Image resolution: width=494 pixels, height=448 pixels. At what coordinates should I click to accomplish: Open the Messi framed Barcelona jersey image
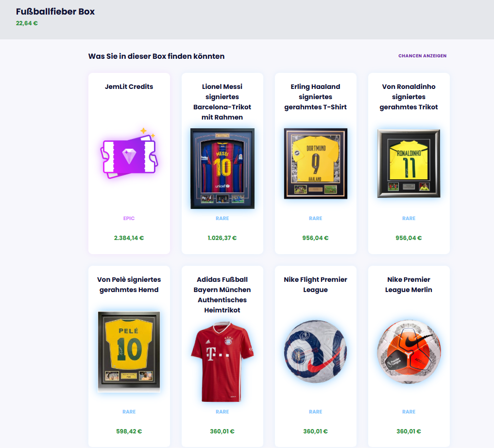[x=222, y=168]
